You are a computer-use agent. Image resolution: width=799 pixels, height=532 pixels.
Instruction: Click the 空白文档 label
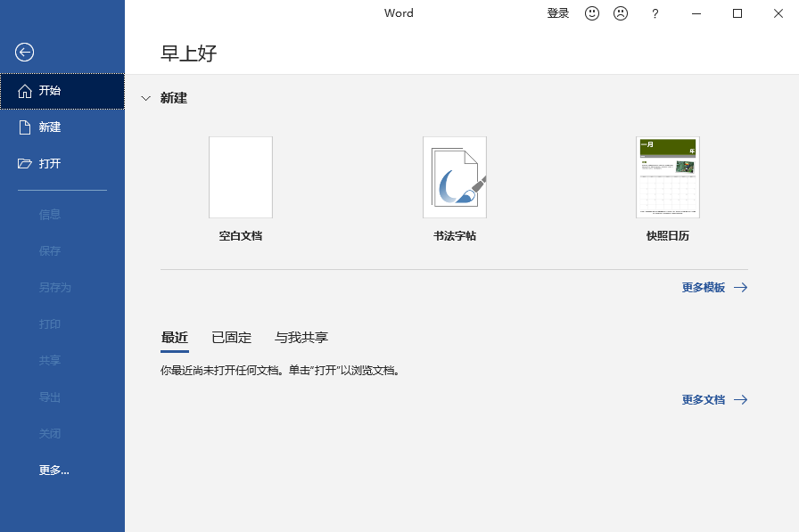(x=241, y=236)
